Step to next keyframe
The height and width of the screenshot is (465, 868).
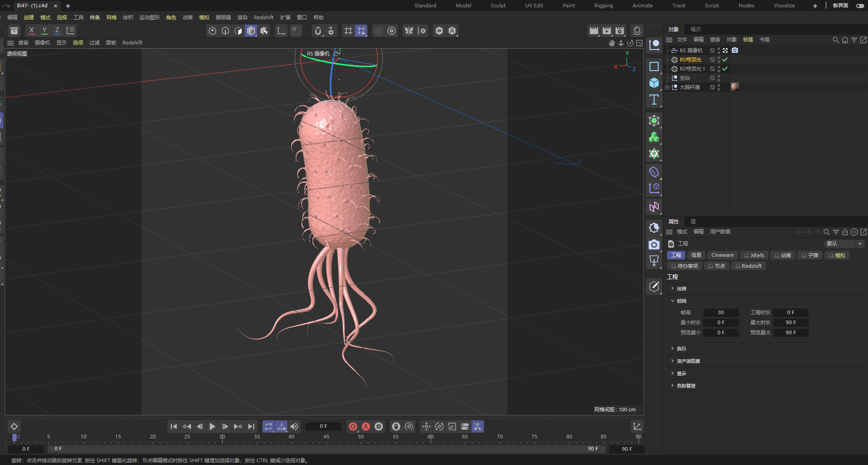coord(238,426)
